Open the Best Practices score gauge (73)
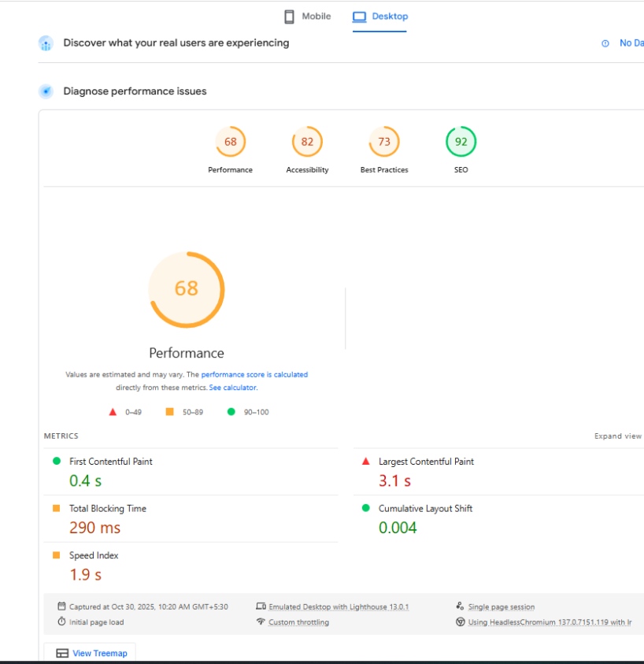This screenshot has width=644, height=664. point(384,143)
